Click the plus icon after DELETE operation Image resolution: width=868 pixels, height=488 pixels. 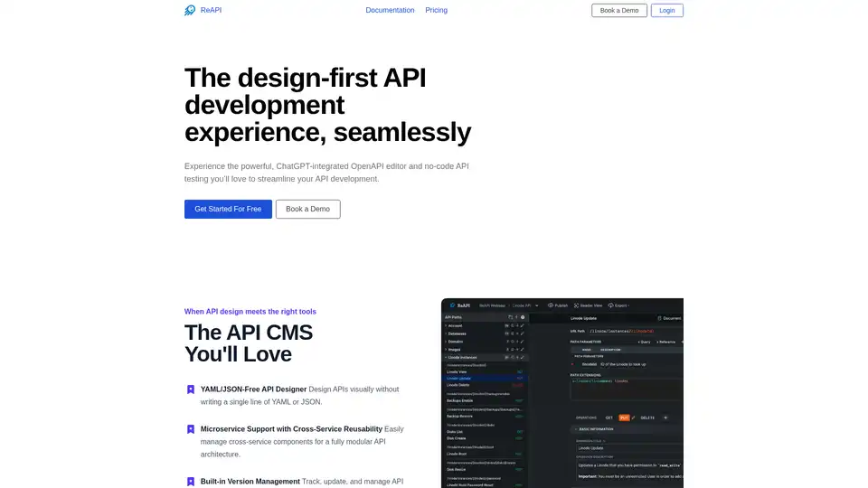tap(665, 418)
